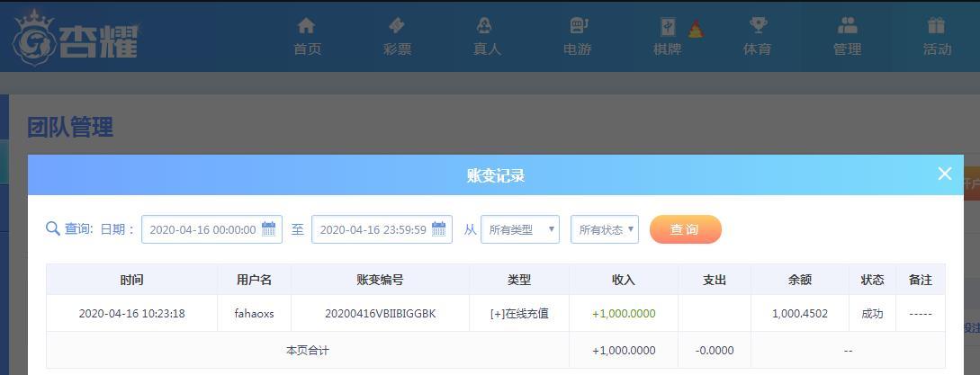Click the gift box icon above 活动
Screen dimensions: 980x375
[936, 25]
